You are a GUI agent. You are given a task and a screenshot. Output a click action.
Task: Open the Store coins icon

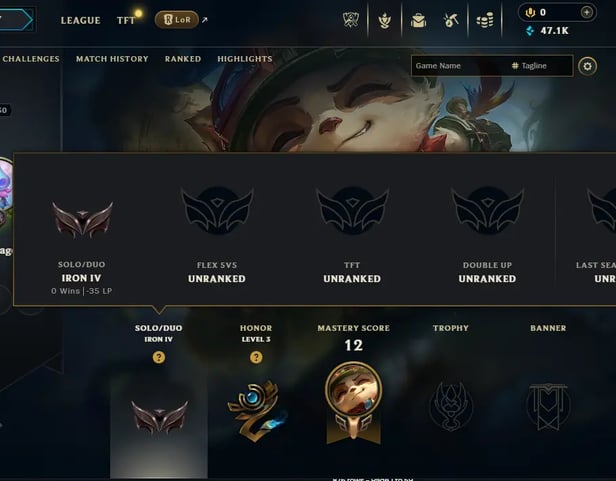(485, 20)
